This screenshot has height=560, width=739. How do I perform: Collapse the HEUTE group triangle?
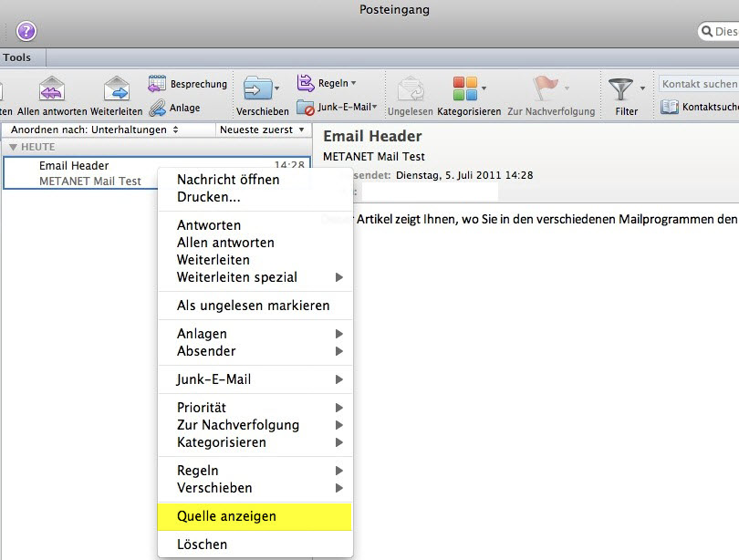pyautogui.click(x=13, y=147)
